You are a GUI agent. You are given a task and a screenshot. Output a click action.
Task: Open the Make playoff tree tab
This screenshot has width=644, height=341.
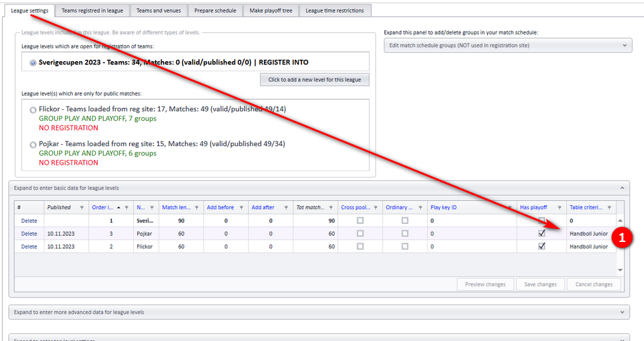click(271, 11)
